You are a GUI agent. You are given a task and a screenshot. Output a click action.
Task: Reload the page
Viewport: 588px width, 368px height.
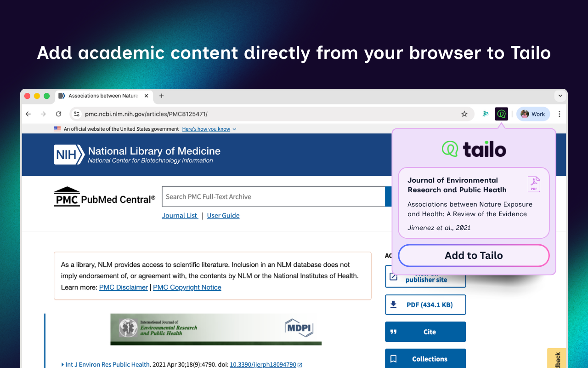coord(58,114)
